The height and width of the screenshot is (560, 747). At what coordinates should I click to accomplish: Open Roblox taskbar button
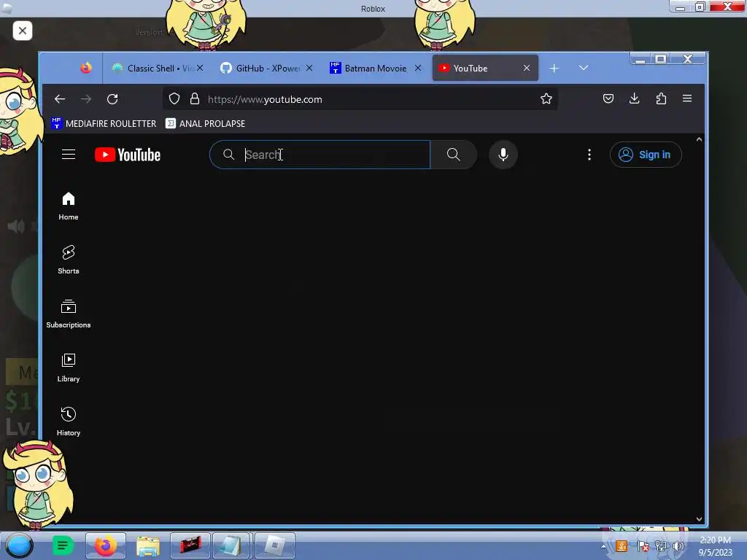[275, 545]
